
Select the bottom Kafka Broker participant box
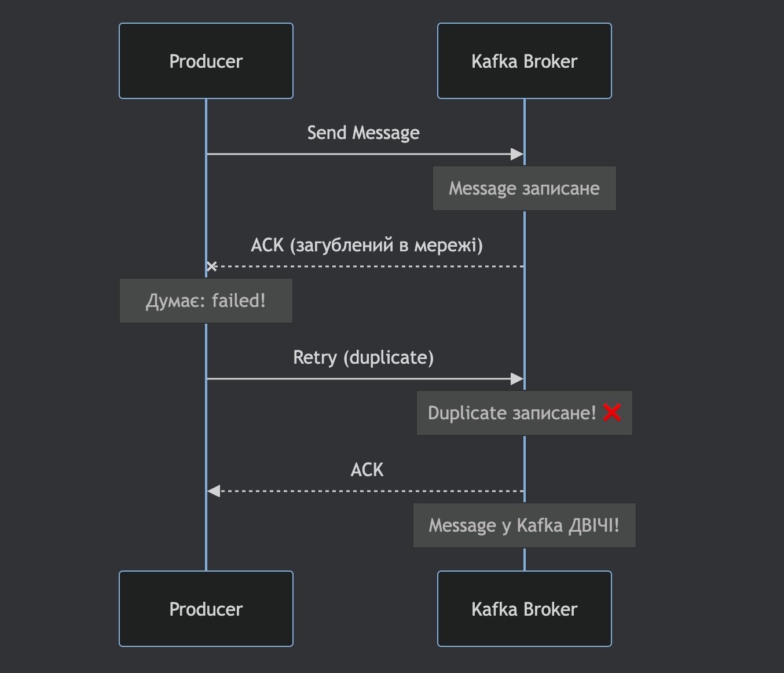(525, 609)
